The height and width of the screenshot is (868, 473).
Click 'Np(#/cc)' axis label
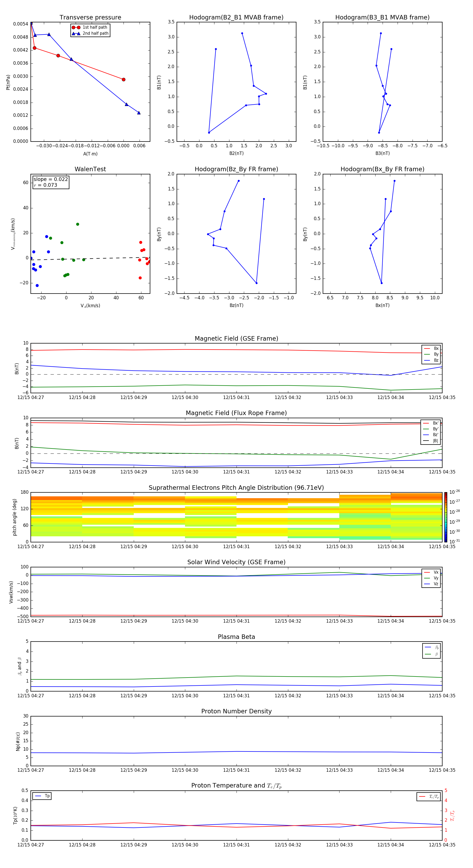pos(18,741)
